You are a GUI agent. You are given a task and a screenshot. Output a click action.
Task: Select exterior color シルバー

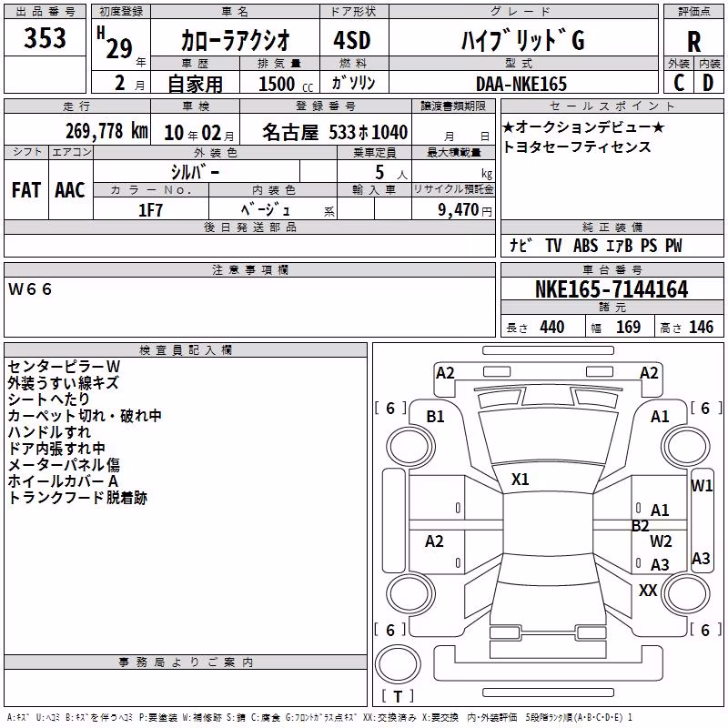195,172
